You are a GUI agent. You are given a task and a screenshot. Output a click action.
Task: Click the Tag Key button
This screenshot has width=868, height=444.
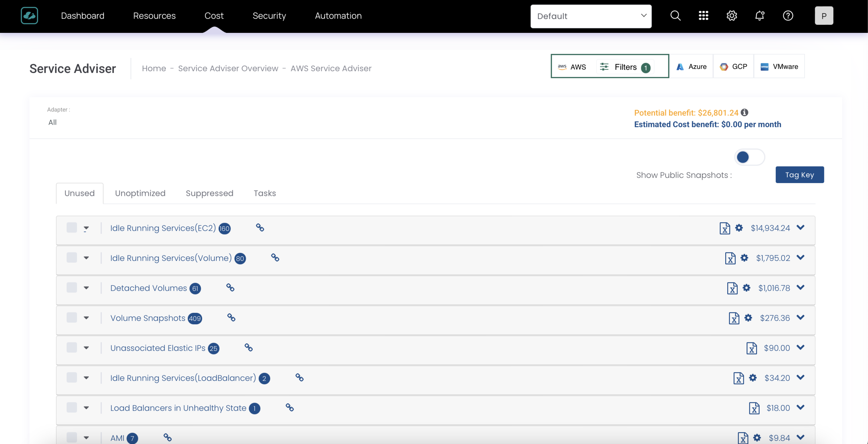click(x=800, y=175)
